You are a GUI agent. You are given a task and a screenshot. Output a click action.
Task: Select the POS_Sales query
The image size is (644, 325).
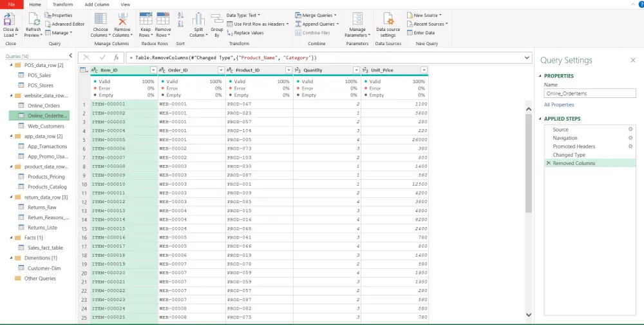tap(39, 75)
